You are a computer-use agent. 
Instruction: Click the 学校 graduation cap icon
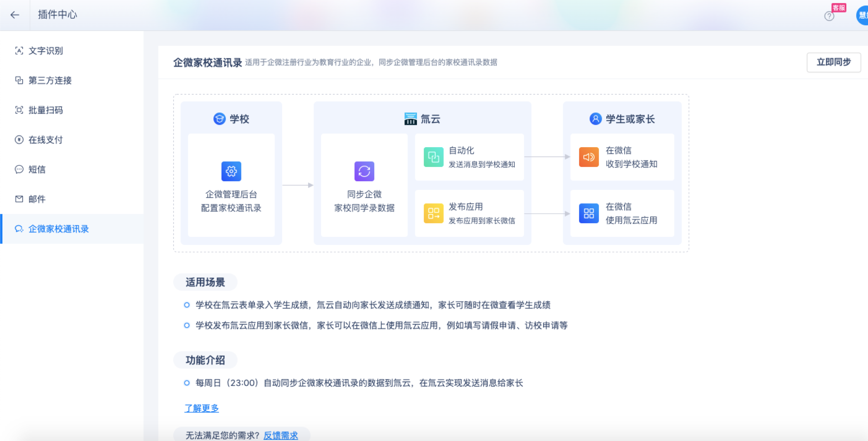(x=219, y=119)
